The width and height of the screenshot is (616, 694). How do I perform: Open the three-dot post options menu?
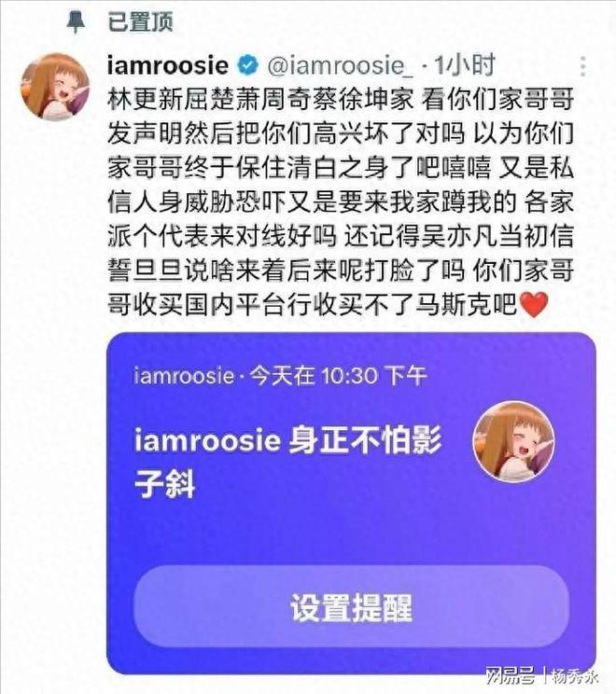582,66
